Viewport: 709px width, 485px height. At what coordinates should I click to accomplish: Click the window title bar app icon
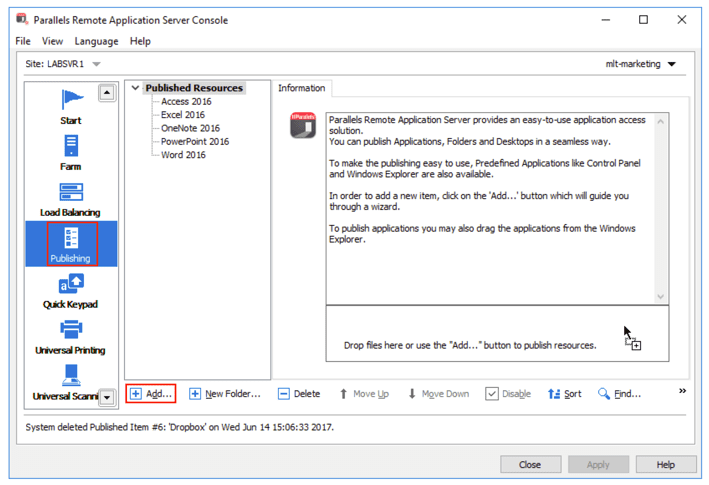(22, 19)
